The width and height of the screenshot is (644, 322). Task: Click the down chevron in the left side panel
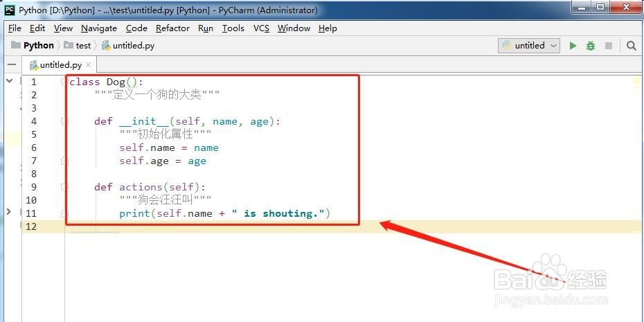click(9, 81)
